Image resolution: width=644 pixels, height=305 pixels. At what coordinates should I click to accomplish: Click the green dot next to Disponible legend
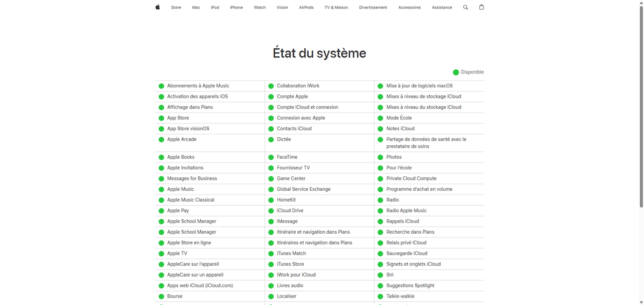point(456,72)
